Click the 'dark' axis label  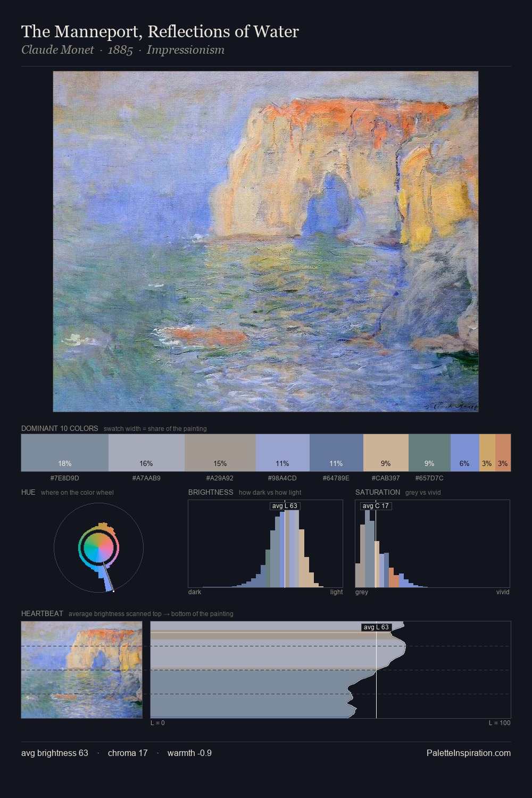tap(195, 592)
